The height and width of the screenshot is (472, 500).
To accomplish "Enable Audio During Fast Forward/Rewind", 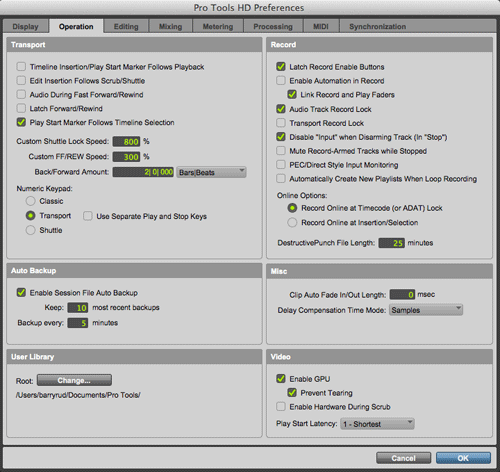I will tap(21, 95).
